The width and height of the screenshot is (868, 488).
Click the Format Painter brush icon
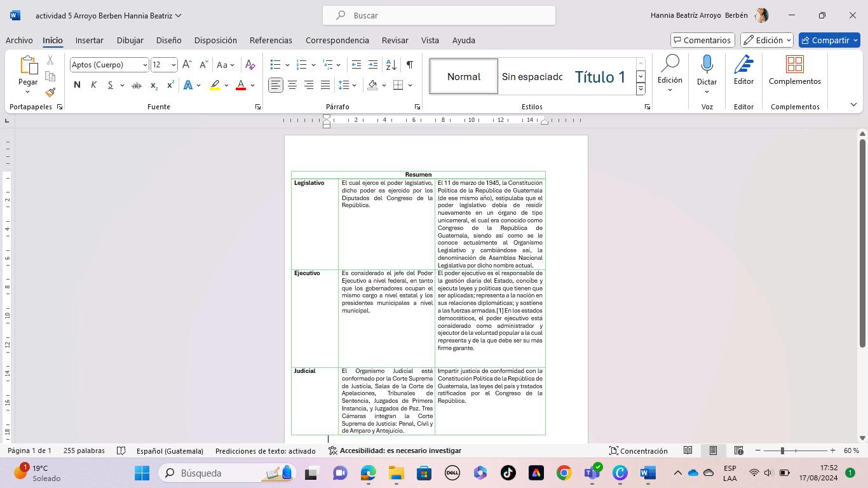(x=50, y=92)
